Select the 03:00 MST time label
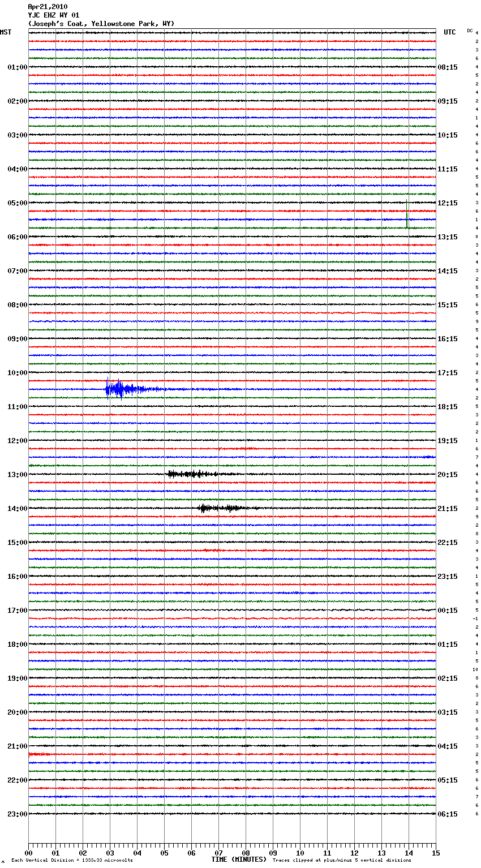This screenshot has height=868, width=481. point(18,135)
